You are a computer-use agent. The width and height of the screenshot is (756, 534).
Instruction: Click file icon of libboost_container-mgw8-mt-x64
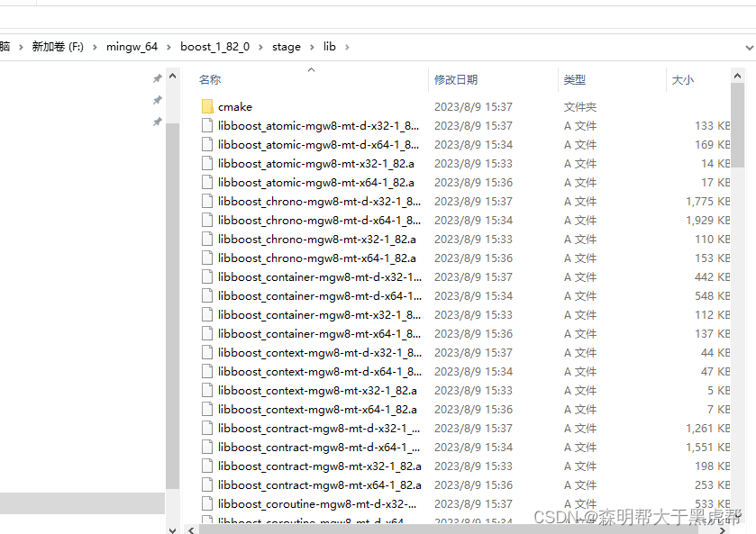tap(207, 333)
